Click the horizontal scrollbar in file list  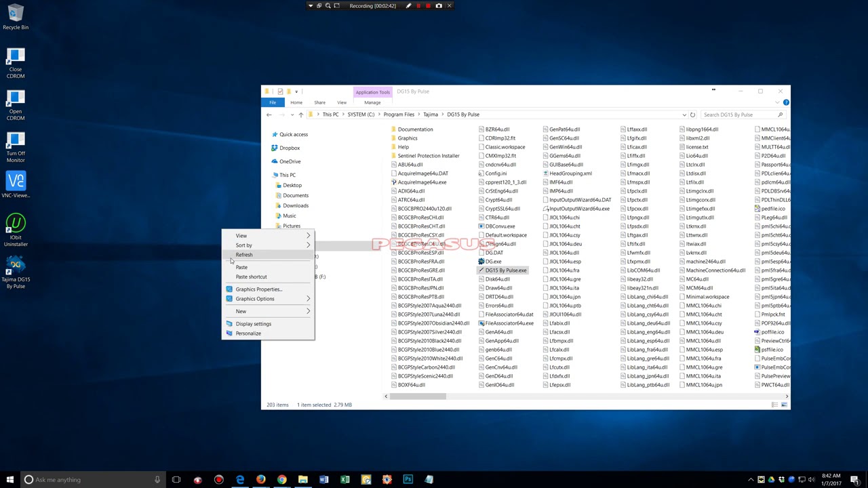[x=416, y=396]
